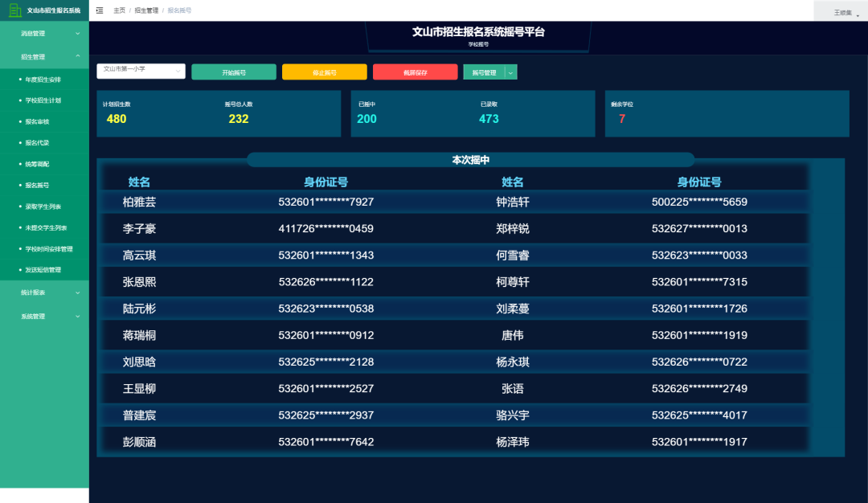
Task: Navigate to 主页 via the breadcrumb
Action: 118,10
